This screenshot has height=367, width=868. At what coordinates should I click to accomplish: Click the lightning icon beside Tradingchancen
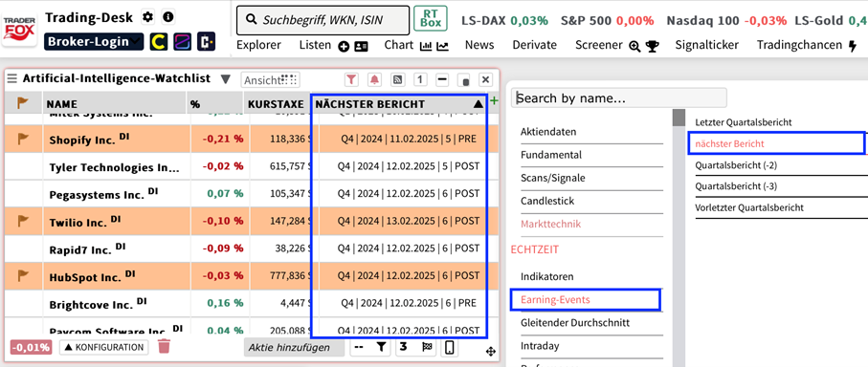pos(853,47)
